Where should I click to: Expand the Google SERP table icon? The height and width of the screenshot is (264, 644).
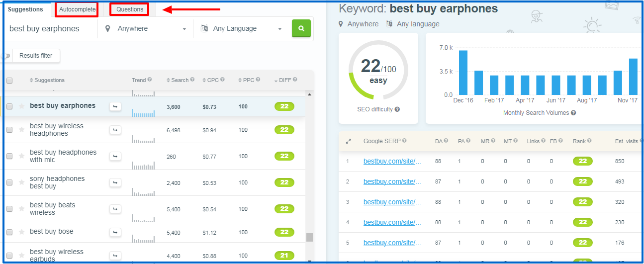[348, 141]
